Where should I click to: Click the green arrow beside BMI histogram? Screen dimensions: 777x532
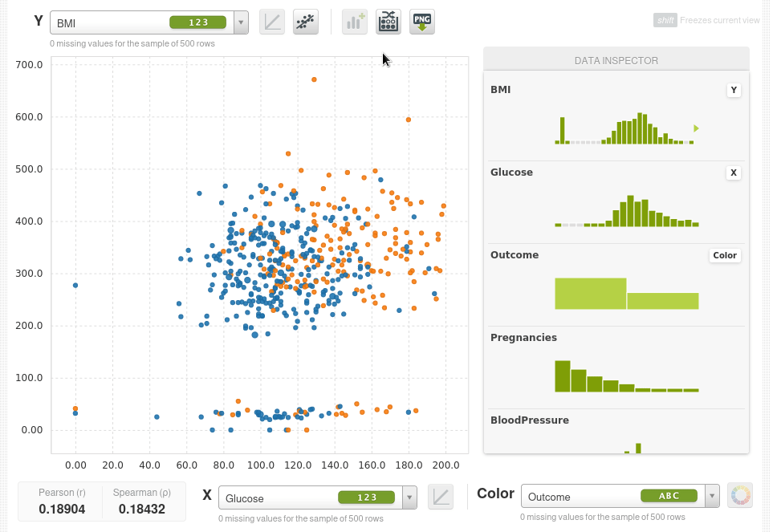(x=696, y=128)
